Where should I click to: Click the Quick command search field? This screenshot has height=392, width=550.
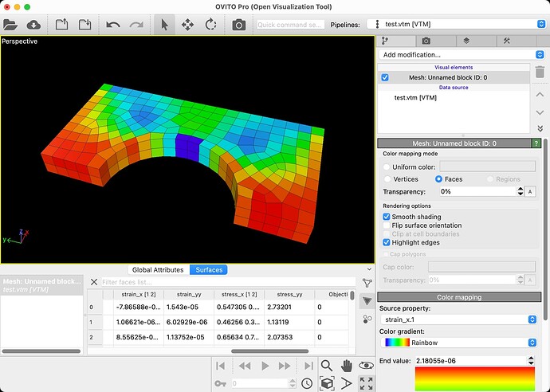click(x=290, y=25)
